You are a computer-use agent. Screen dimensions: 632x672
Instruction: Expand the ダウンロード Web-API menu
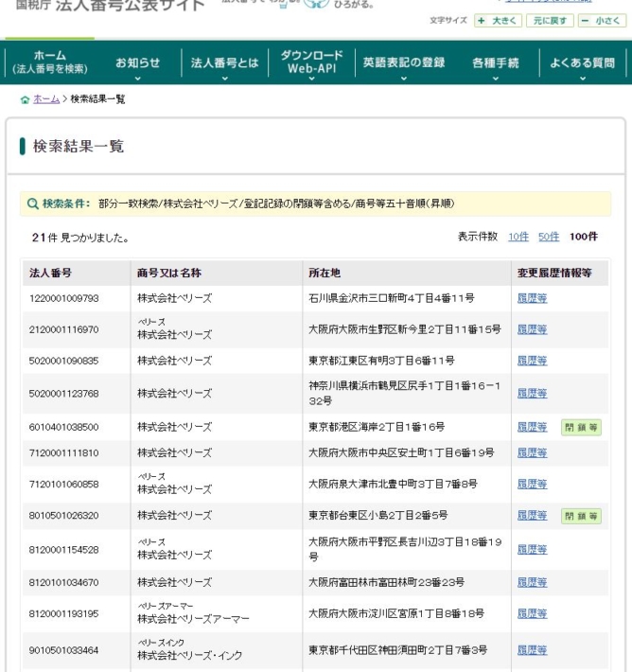tap(311, 63)
